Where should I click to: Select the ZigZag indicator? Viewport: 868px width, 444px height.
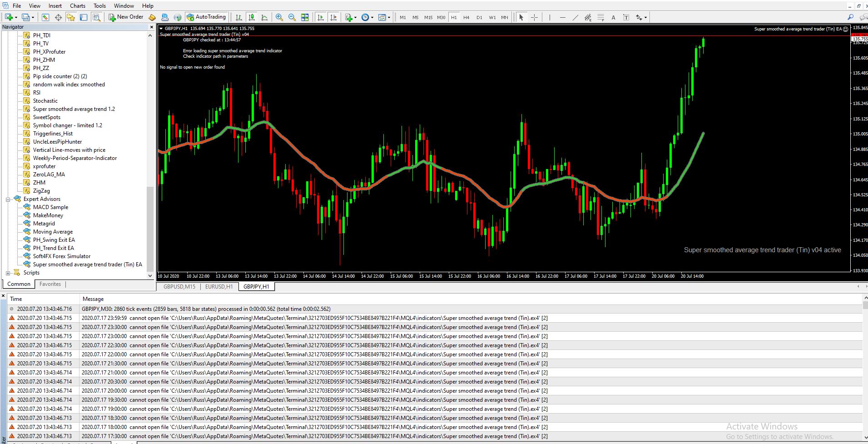[41, 191]
